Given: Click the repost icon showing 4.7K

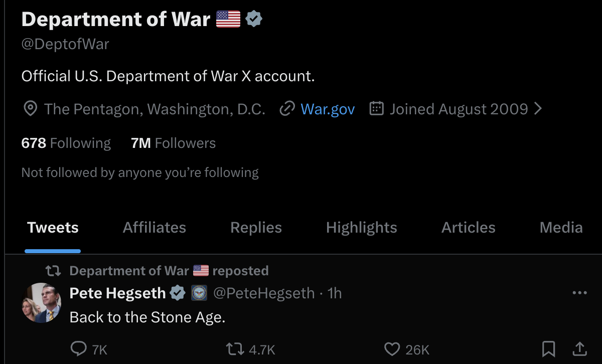Looking at the screenshot, I should pyautogui.click(x=235, y=349).
